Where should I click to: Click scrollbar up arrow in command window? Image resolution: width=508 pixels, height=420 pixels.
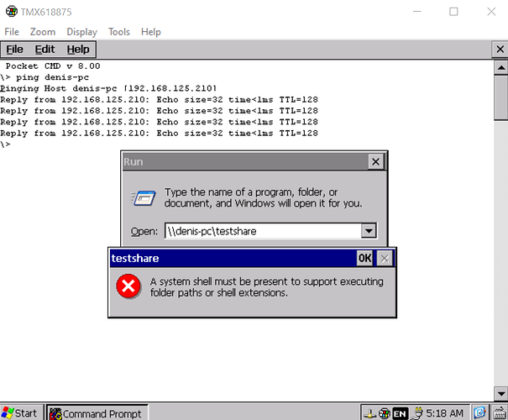point(501,67)
